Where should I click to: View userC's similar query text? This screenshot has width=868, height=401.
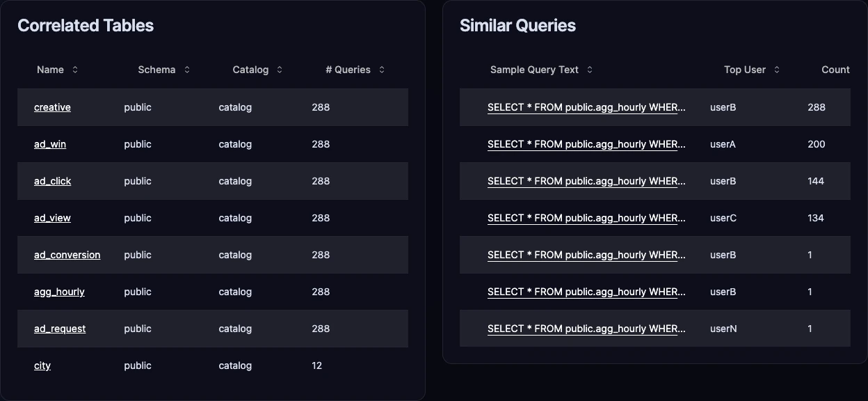point(586,218)
